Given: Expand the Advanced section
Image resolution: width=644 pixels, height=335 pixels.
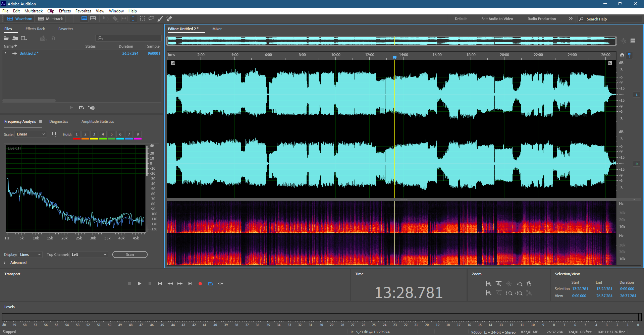Looking at the screenshot, I should [x=5, y=263].
